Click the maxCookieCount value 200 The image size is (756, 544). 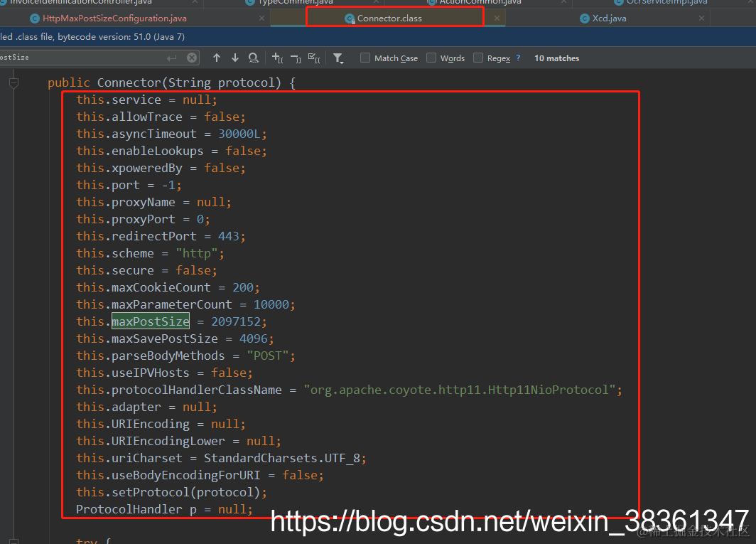[x=243, y=287]
